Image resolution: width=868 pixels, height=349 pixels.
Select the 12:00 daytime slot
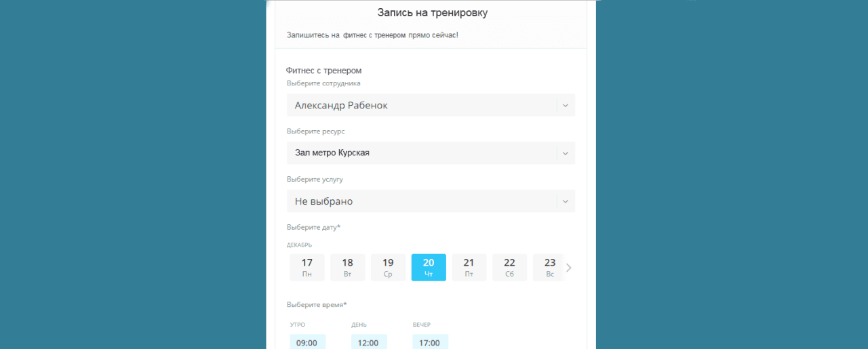point(368,342)
